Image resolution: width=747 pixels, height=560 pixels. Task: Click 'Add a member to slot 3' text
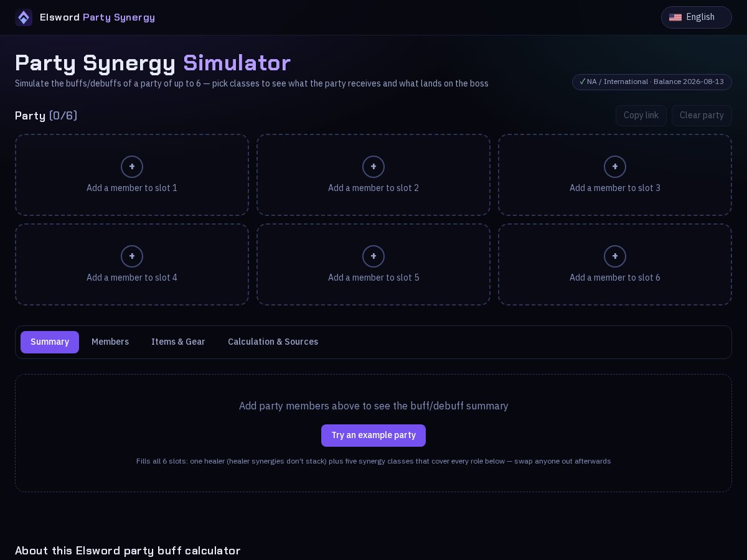click(x=615, y=188)
